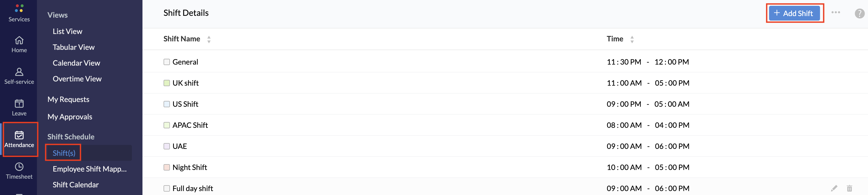The image size is (868, 195).
Task: Delete the Full day shift with trash icon
Action: 850,188
